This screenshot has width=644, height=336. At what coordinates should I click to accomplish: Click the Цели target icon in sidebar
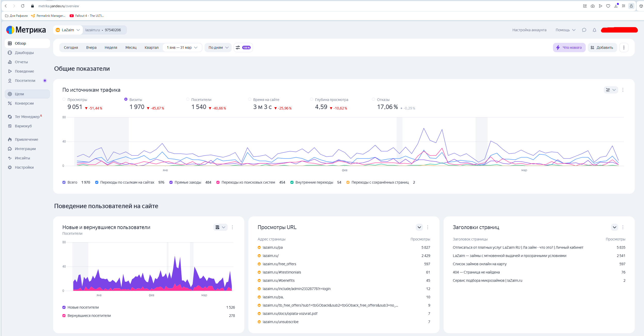10,94
